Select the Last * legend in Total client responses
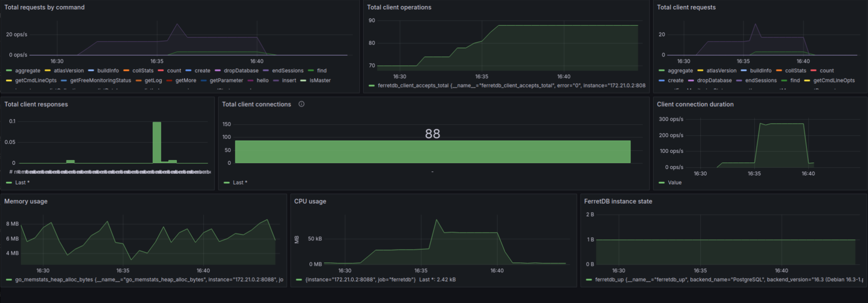 (x=22, y=182)
